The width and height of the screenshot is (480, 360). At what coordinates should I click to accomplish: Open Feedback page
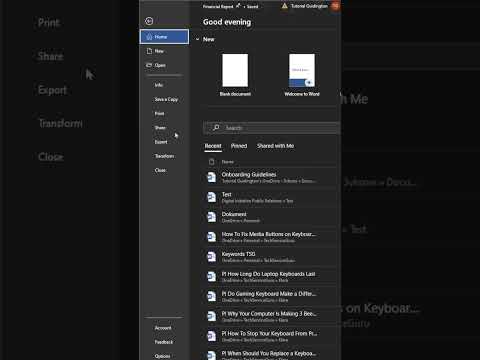pyautogui.click(x=164, y=342)
